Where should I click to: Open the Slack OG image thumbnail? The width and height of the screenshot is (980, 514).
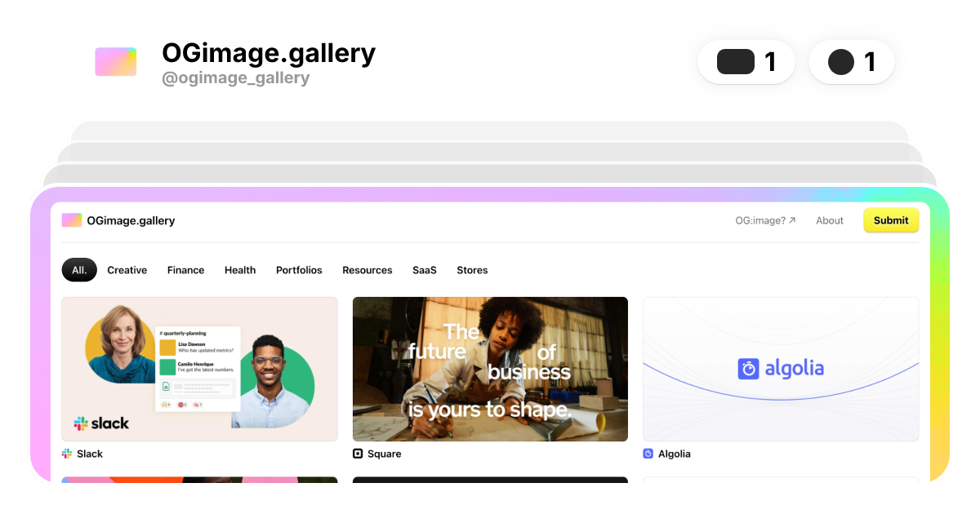pos(199,369)
